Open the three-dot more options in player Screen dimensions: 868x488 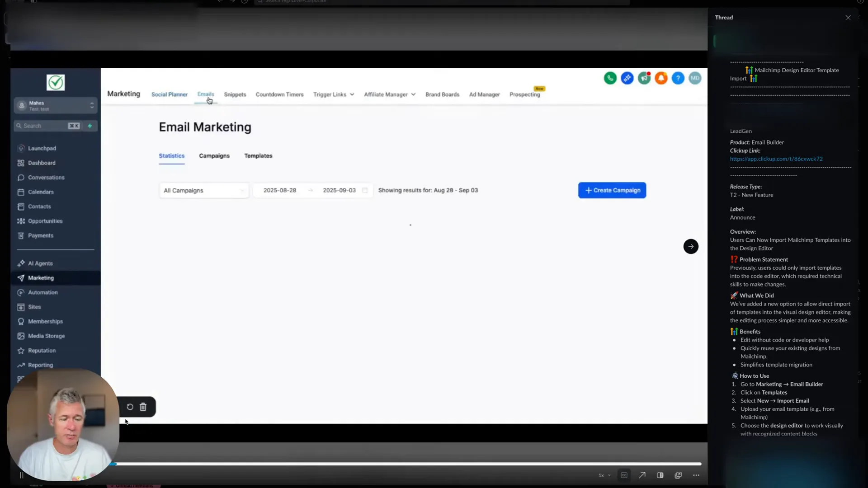(696, 475)
